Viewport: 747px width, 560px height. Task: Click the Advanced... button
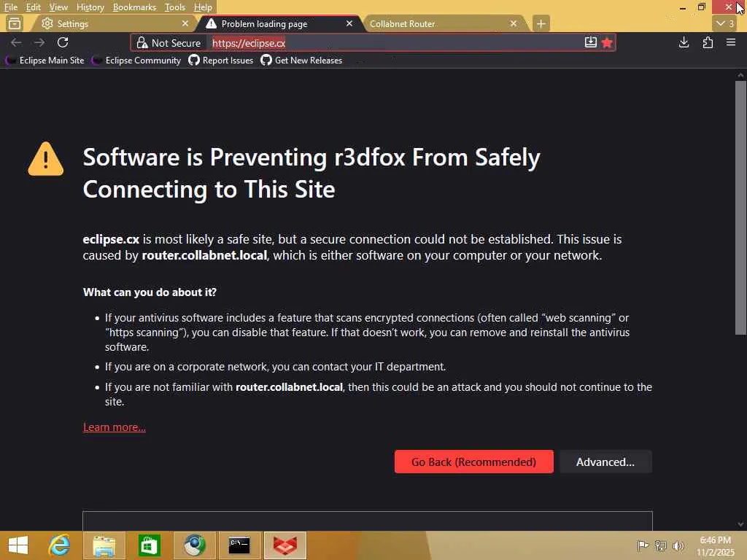pos(605,462)
